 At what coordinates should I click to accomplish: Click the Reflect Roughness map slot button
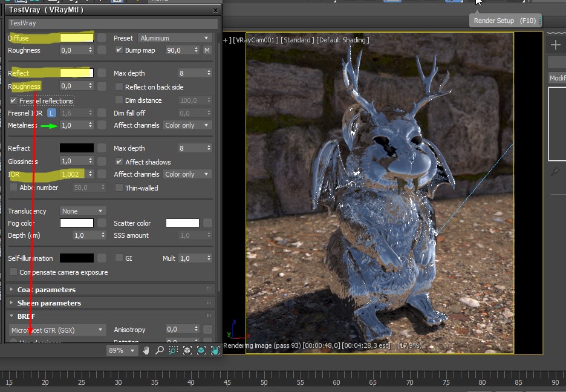tap(102, 86)
